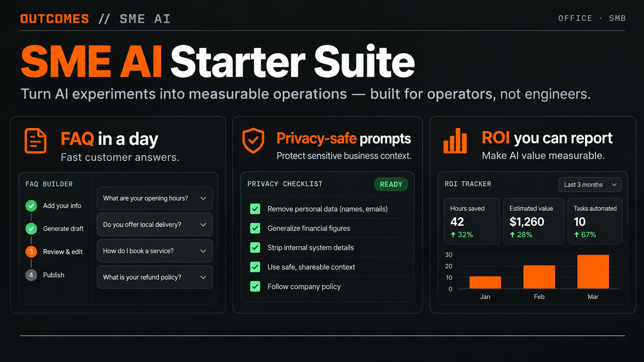Expand How do I book a service
The width and height of the screenshot is (644, 362).
click(x=155, y=251)
